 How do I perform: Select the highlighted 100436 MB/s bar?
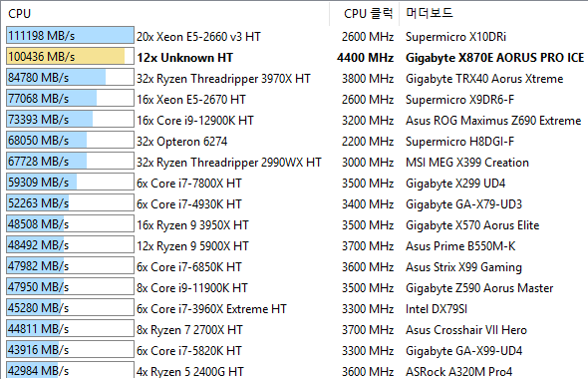(x=70, y=56)
